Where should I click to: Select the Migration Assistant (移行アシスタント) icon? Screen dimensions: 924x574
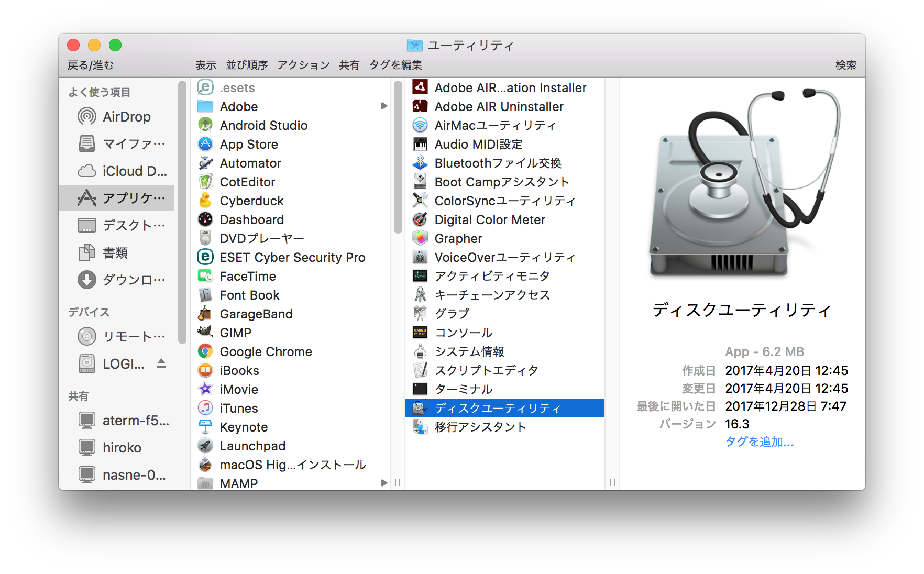(x=420, y=427)
